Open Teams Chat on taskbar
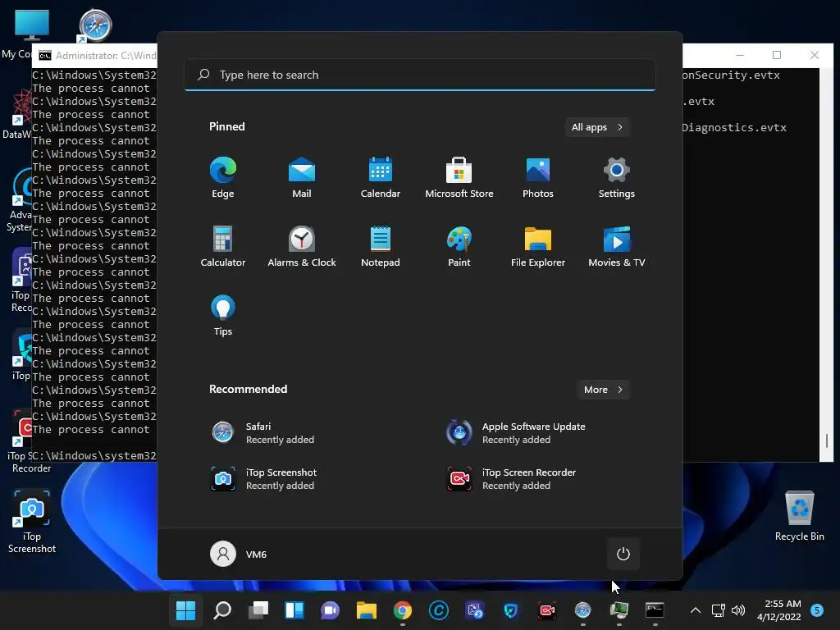 (330, 610)
